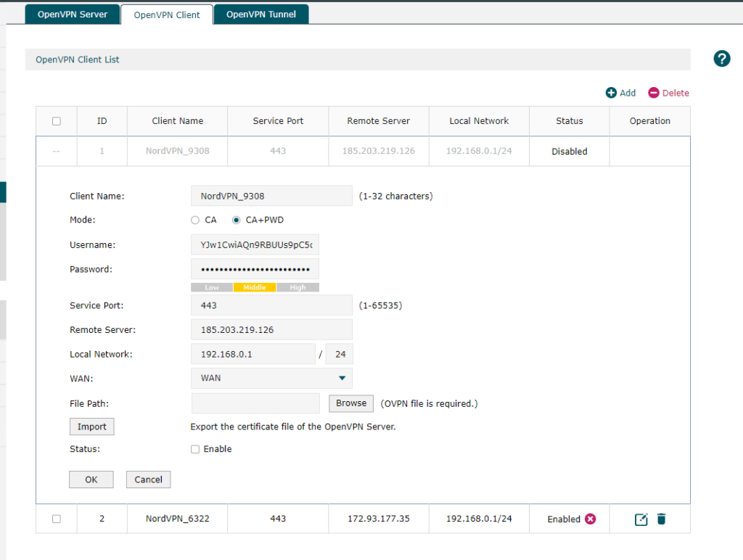
Task: Open the WAN dropdown
Action: click(271, 378)
